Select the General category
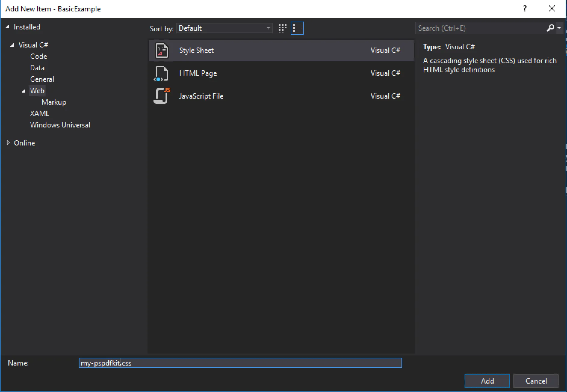Viewport: 567px width, 392px height. [x=42, y=79]
